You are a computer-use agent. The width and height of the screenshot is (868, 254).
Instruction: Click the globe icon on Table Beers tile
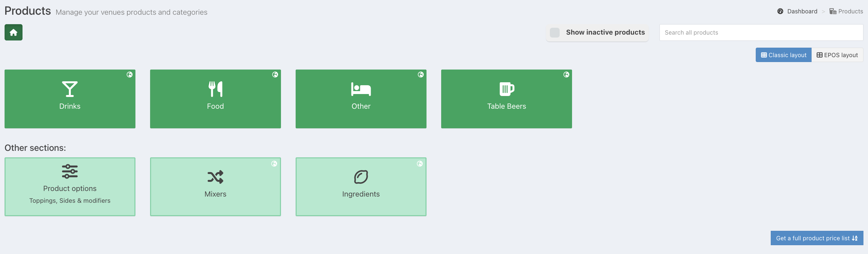[x=566, y=74]
